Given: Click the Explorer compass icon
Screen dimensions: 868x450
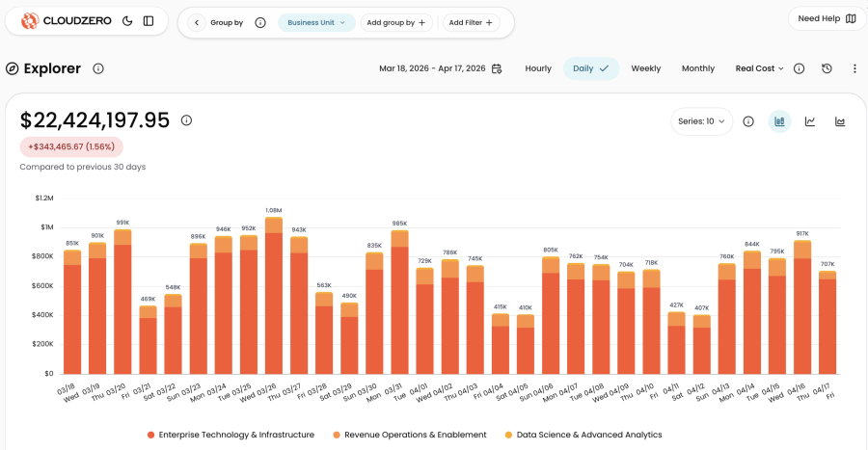Looking at the screenshot, I should pos(13,68).
